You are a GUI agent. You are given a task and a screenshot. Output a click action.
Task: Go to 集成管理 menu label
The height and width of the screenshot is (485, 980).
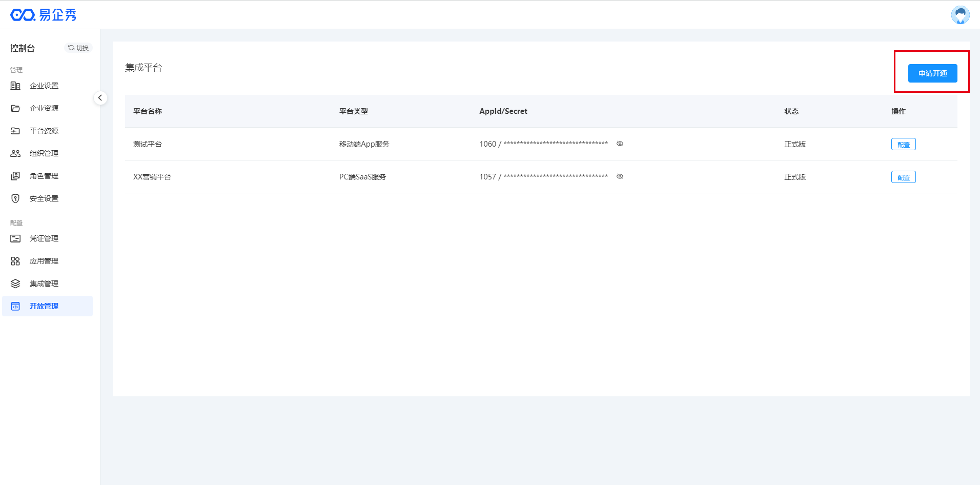44,284
